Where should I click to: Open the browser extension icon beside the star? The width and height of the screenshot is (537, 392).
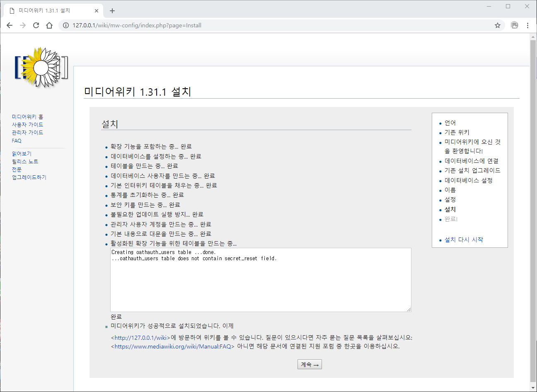515,25
